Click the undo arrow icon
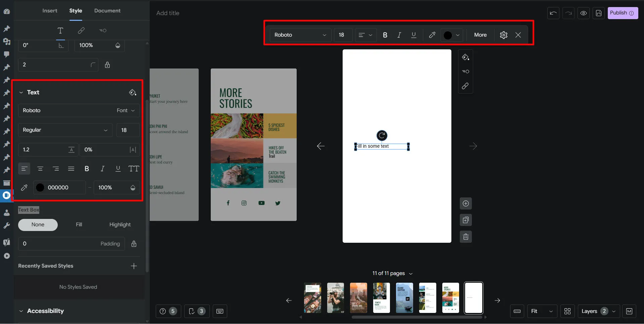This screenshot has height=324, width=644. 553,13
